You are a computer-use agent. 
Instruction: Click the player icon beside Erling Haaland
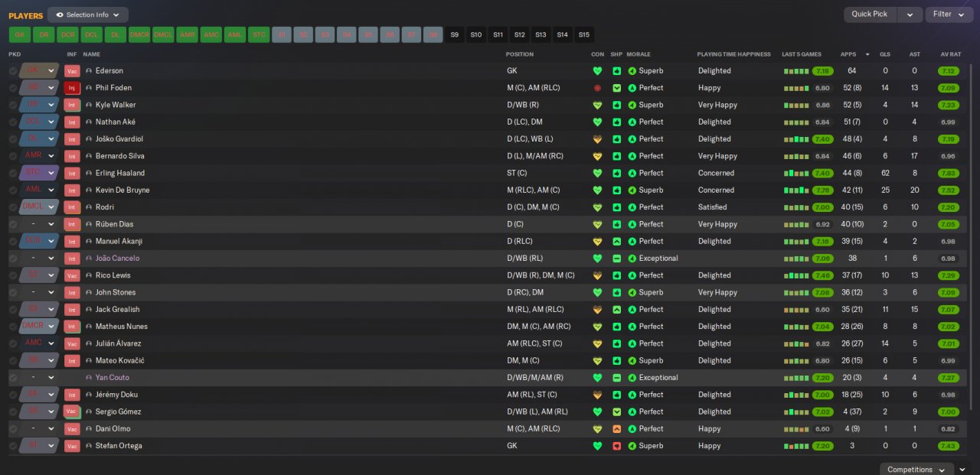[89, 173]
